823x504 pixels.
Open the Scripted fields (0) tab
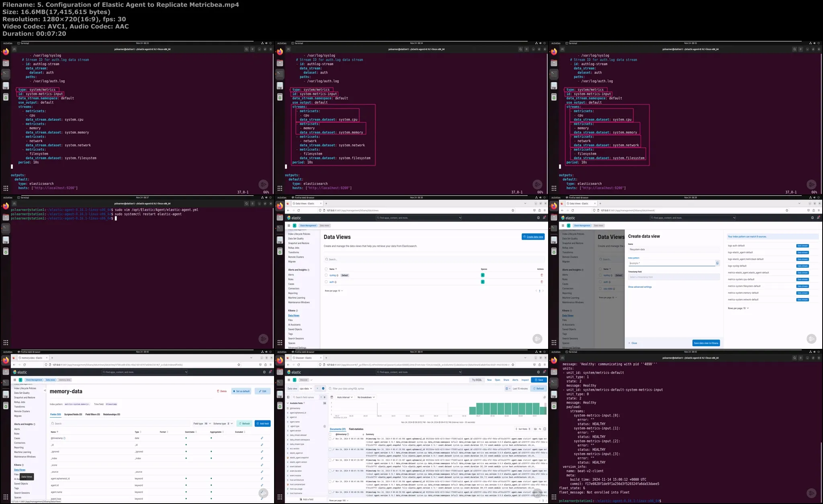pos(73,414)
